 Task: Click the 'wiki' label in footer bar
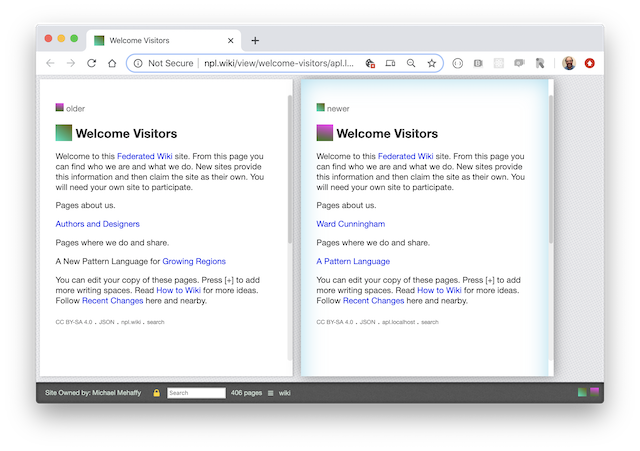(284, 393)
